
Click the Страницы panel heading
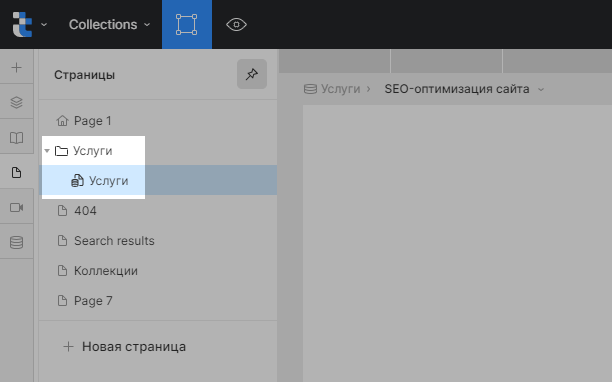tap(84, 75)
